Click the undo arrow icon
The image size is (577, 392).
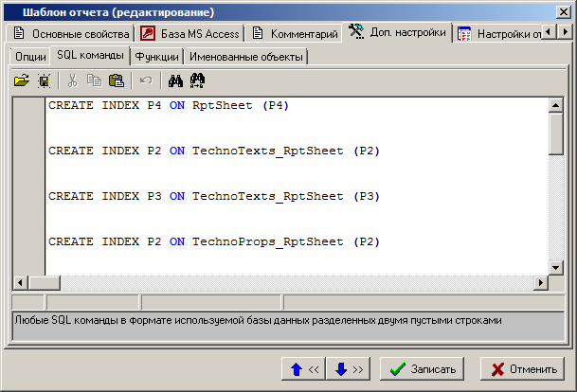point(146,81)
